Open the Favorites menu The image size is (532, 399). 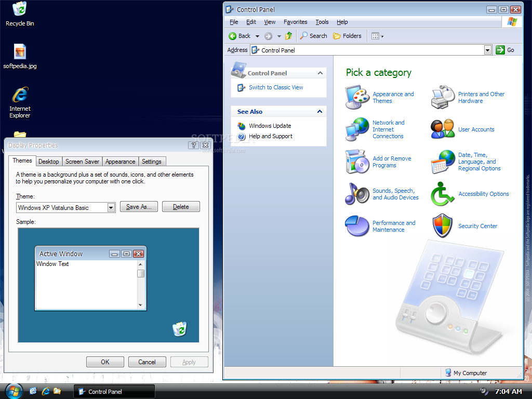pos(295,22)
